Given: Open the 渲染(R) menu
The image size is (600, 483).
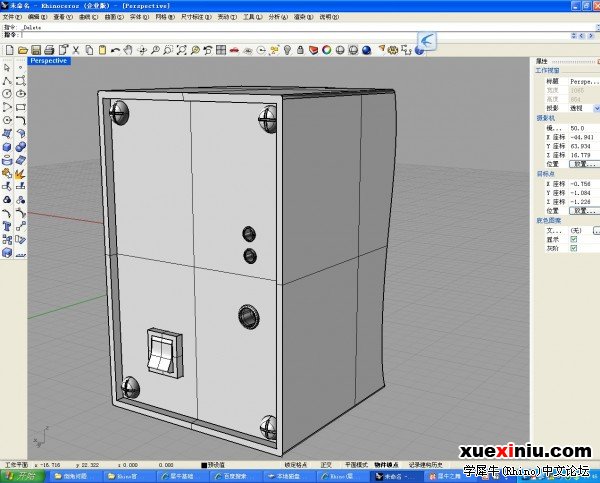Looking at the screenshot, I should tap(303, 17).
